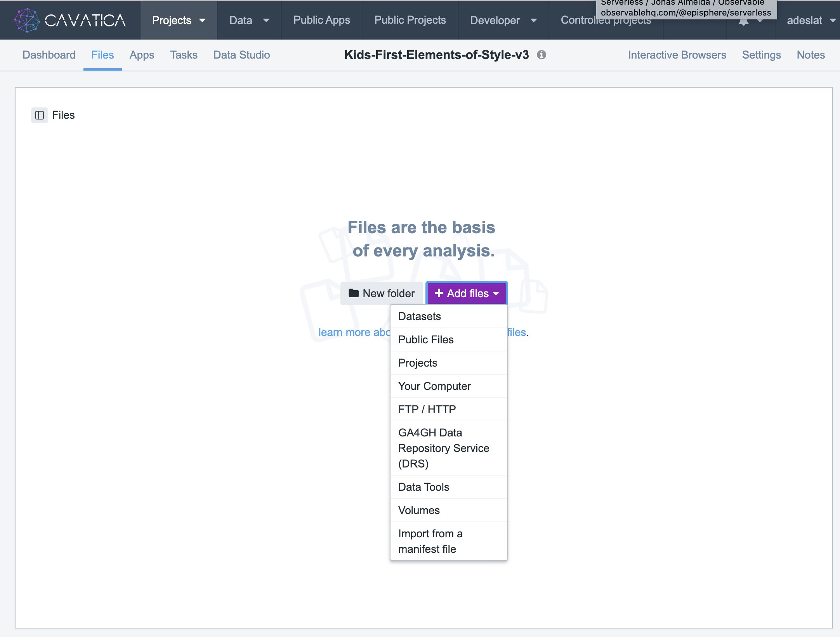This screenshot has width=840, height=637.
Task: Select Datasets from Add files menu
Action: (x=420, y=316)
